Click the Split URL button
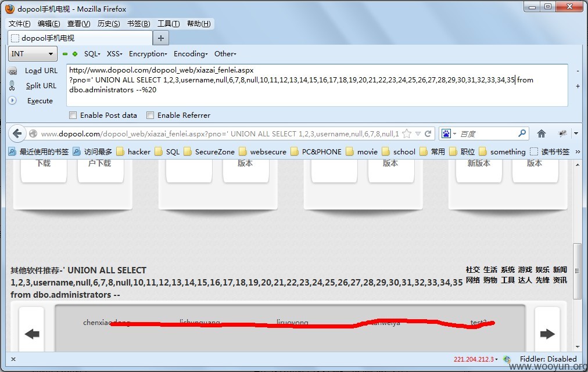Viewport: 588px width, 372px height. (x=41, y=86)
